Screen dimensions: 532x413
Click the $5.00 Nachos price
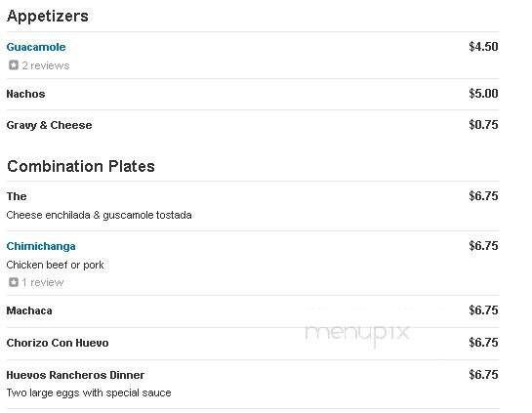(x=483, y=94)
